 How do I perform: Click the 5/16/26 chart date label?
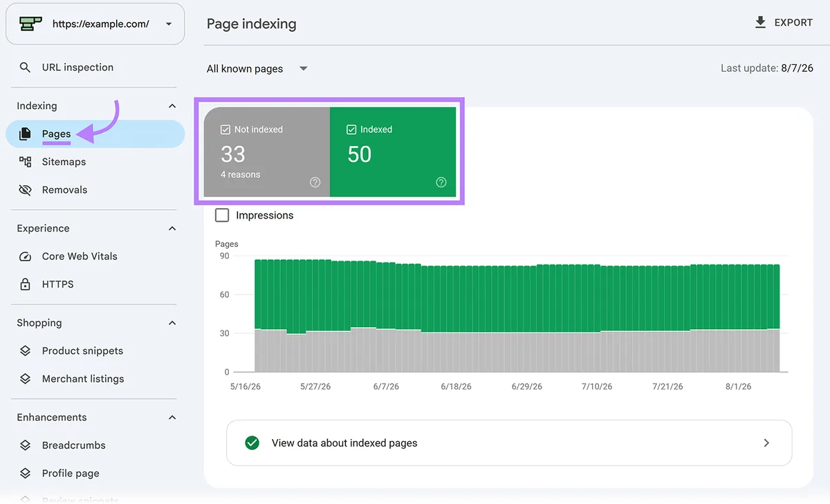pyautogui.click(x=245, y=386)
